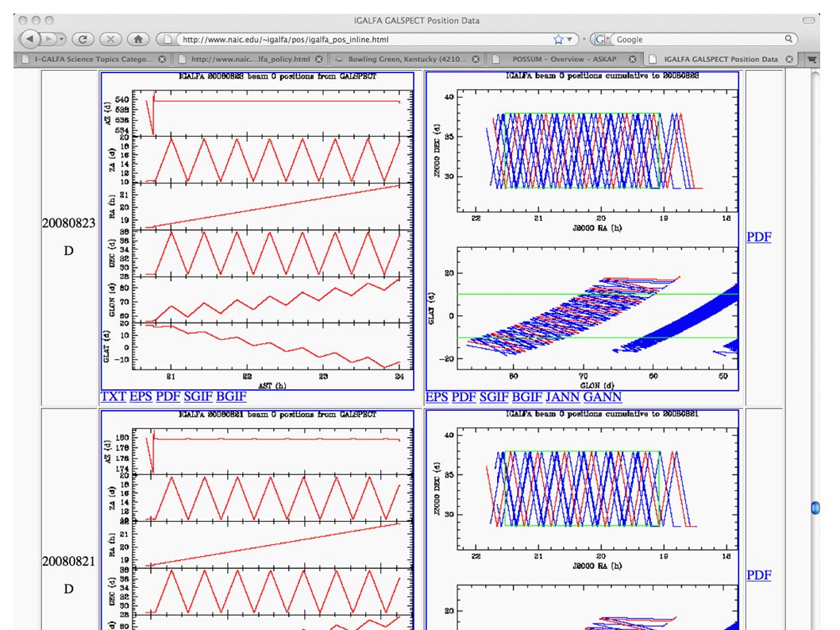Image resolution: width=840 pixels, height=630 pixels.
Task: Close the lfa_policy.html tab
Action: tap(318, 59)
